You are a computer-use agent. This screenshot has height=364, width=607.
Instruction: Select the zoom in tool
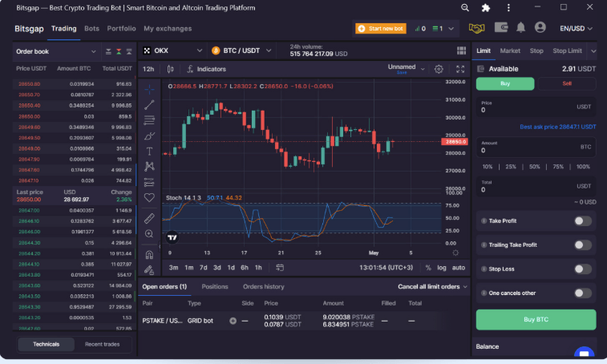(x=149, y=234)
